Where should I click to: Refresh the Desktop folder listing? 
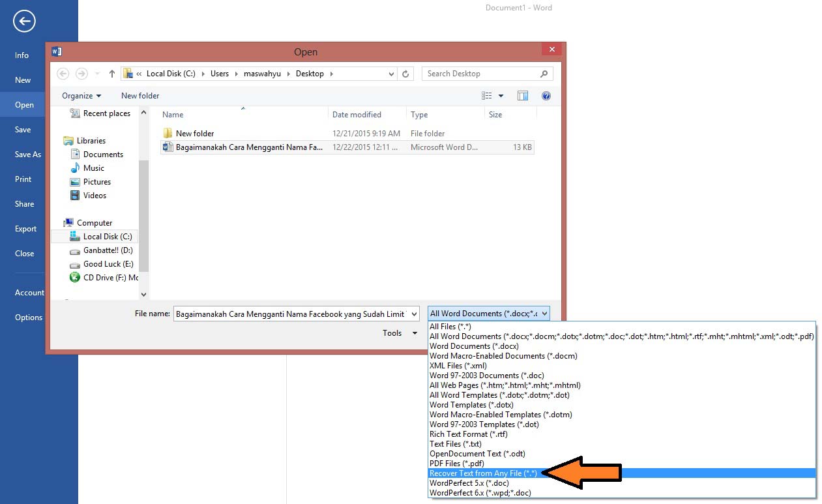coord(405,74)
